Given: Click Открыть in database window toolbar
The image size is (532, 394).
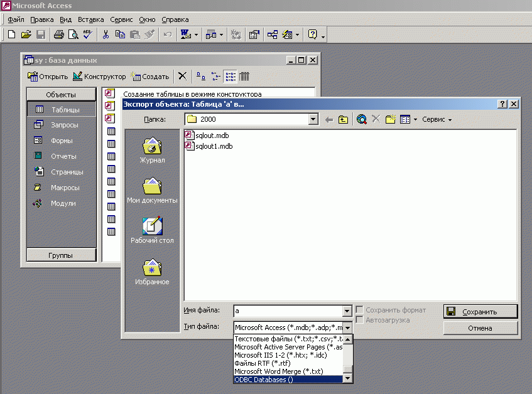Looking at the screenshot, I should 48,77.
